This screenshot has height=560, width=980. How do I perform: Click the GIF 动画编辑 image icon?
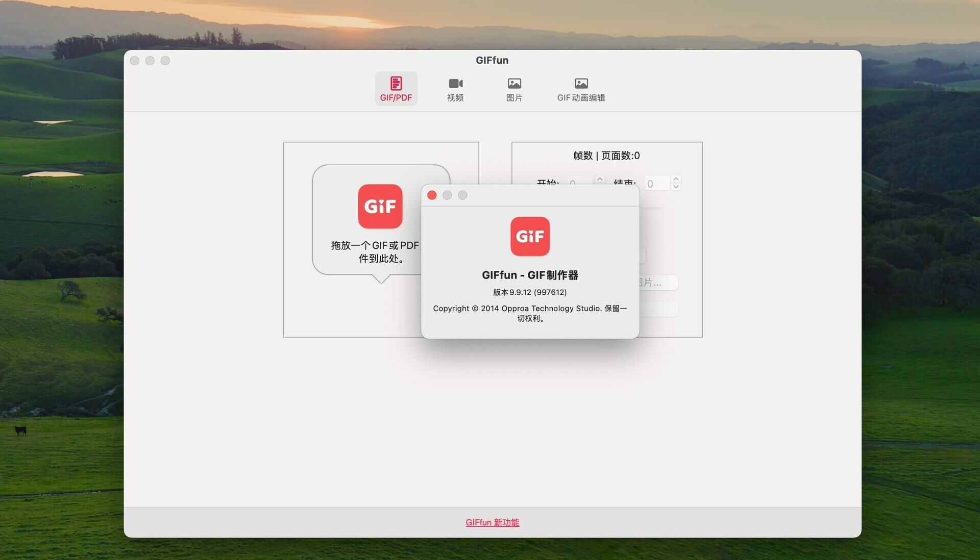point(581,82)
